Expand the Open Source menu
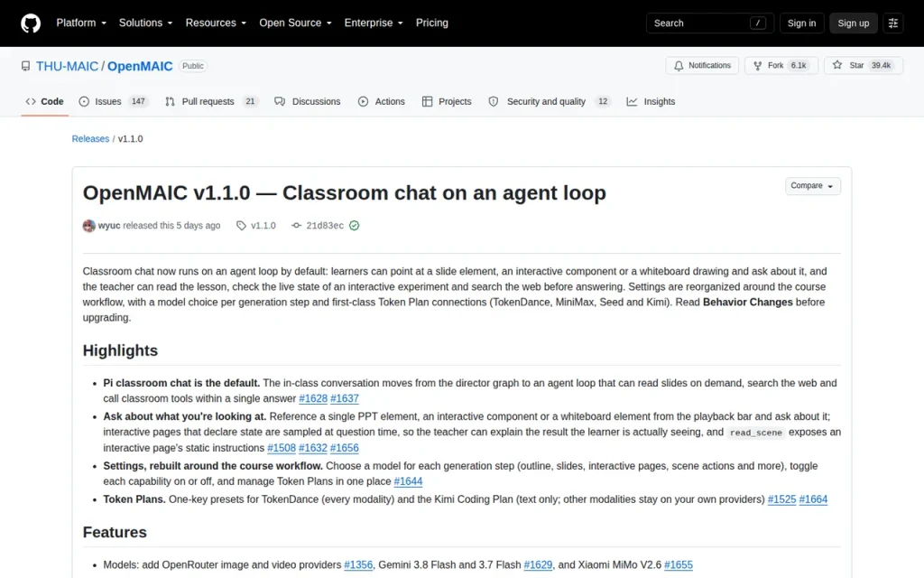The width and height of the screenshot is (924, 578). pyautogui.click(x=295, y=23)
